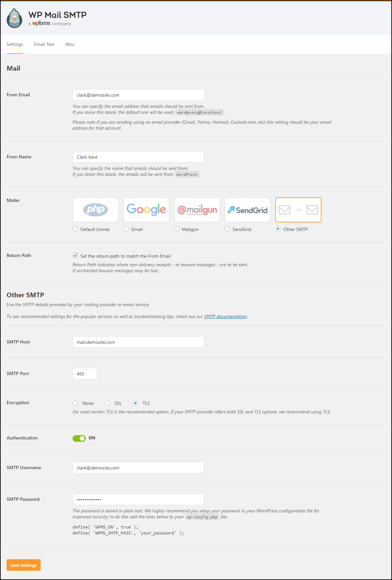392x580 pixels.
Task: Click the WP Mail SMTP title text
Action: [x=57, y=15]
